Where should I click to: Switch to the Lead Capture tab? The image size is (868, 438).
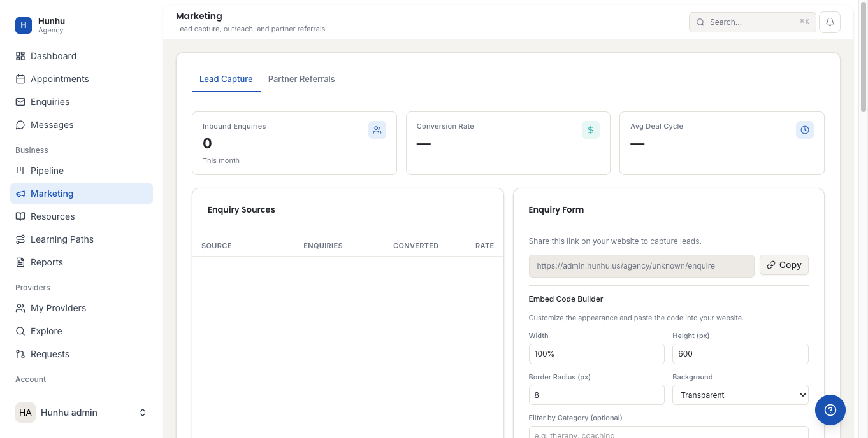point(226,79)
